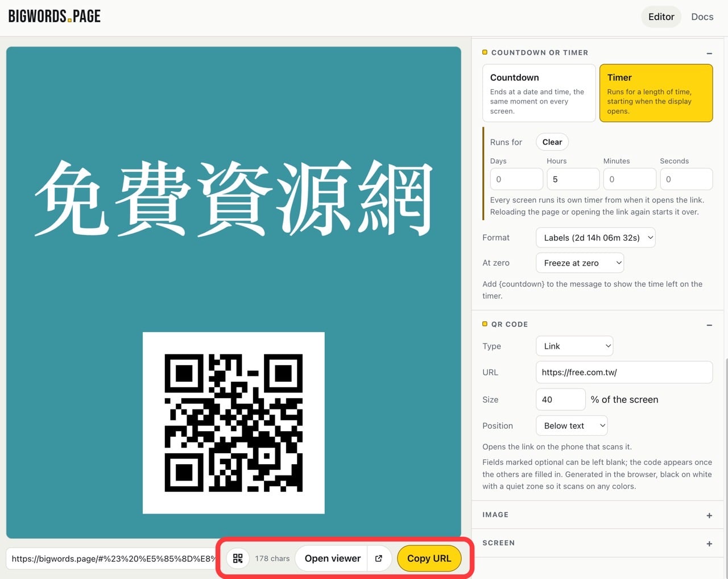Viewport: 728px width, 579px height.
Task: Expand the Image section
Action: (x=709, y=515)
